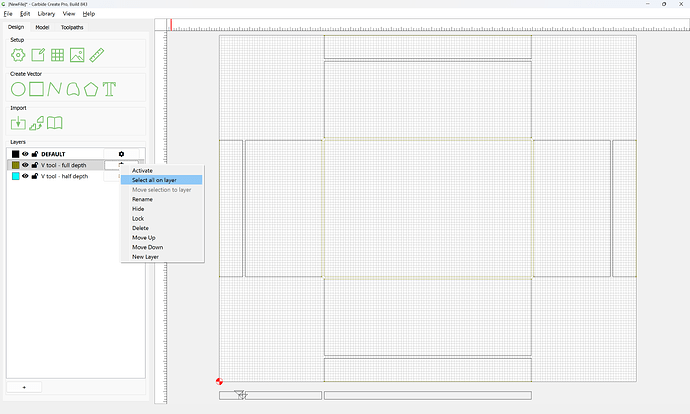Choose Select all on layer
The image size is (690, 414).
[x=161, y=180]
